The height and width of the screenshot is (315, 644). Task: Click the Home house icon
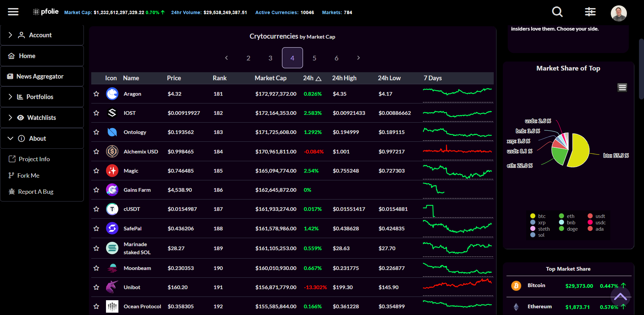(11, 56)
